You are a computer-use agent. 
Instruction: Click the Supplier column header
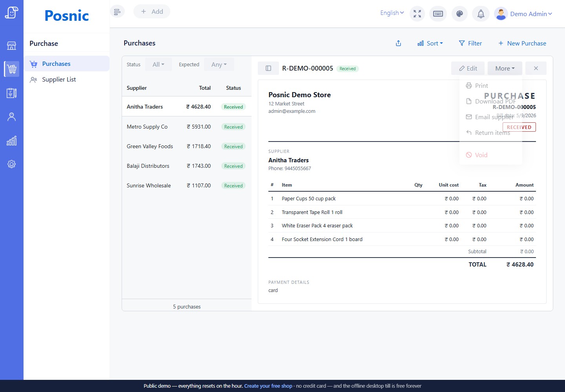pyautogui.click(x=137, y=88)
